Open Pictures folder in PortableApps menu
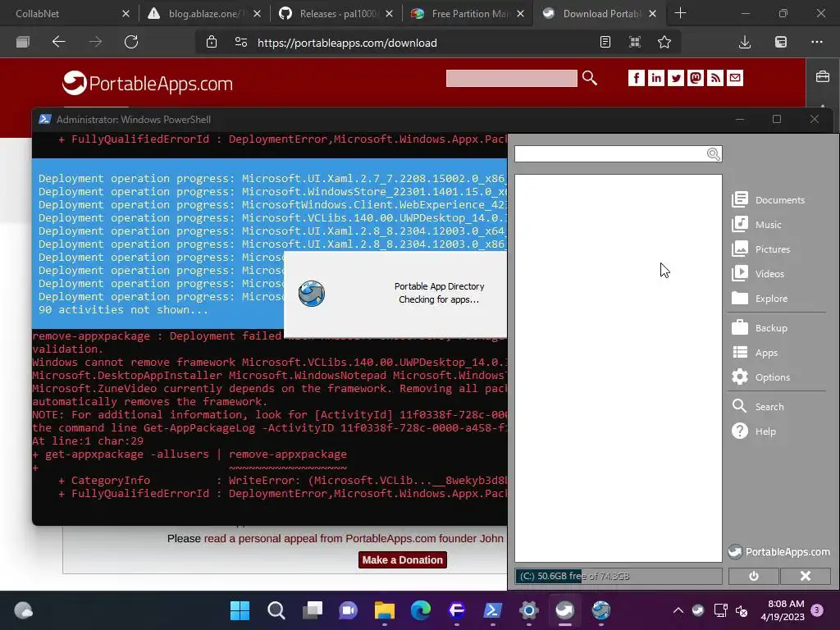 pyautogui.click(x=760, y=249)
